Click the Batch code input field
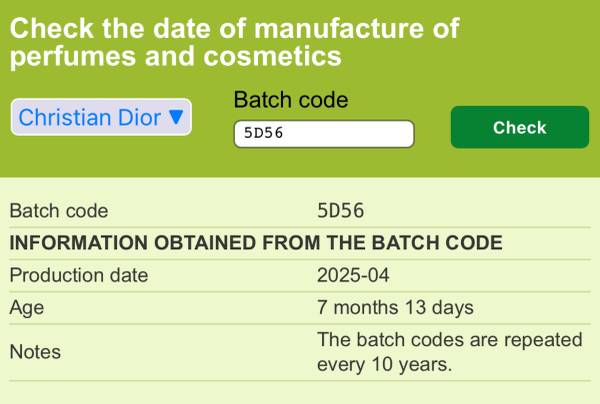This screenshot has height=404, width=600. coord(323,134)
